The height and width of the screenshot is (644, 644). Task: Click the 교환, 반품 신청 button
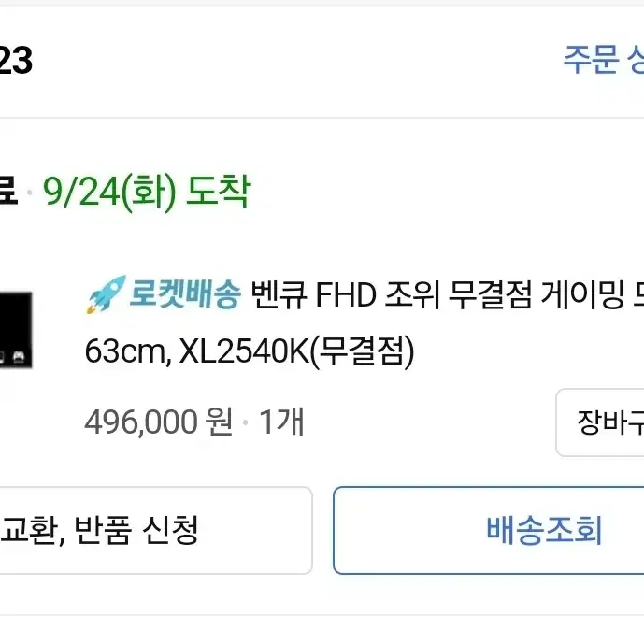click(x=156, y=530)
